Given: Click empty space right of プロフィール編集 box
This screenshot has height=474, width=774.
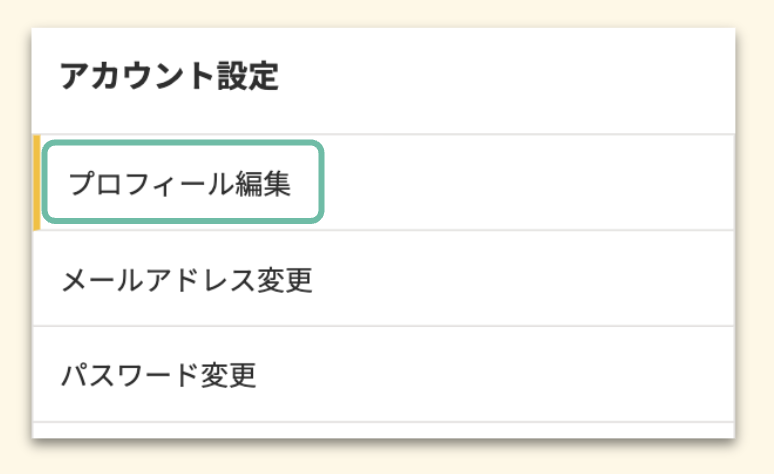Looking at the screenshot, I should click(530, 182).
